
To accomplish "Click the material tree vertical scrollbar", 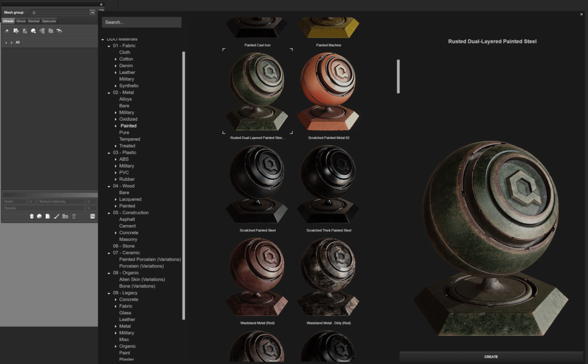I will click(x=184, y=185).
